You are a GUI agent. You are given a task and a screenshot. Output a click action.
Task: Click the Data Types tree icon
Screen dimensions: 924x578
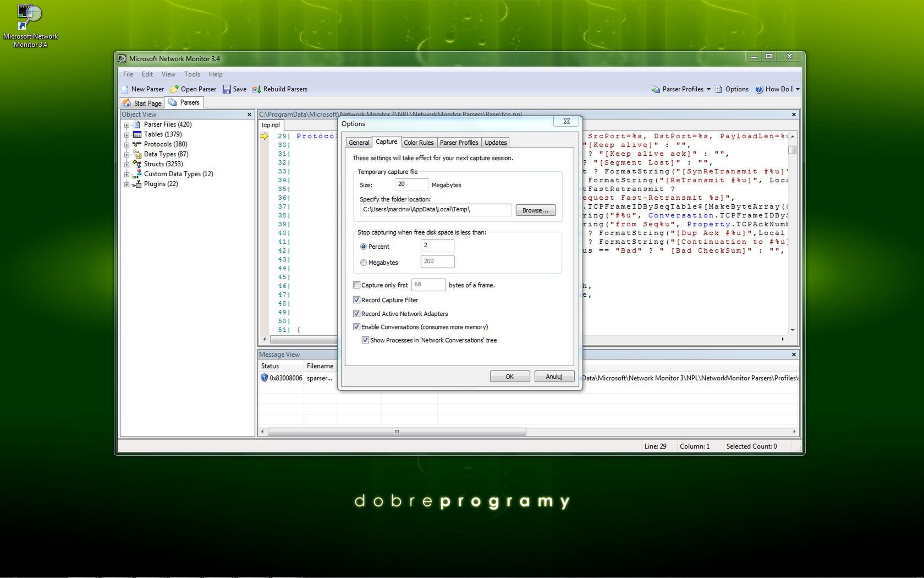pos(137,154)
